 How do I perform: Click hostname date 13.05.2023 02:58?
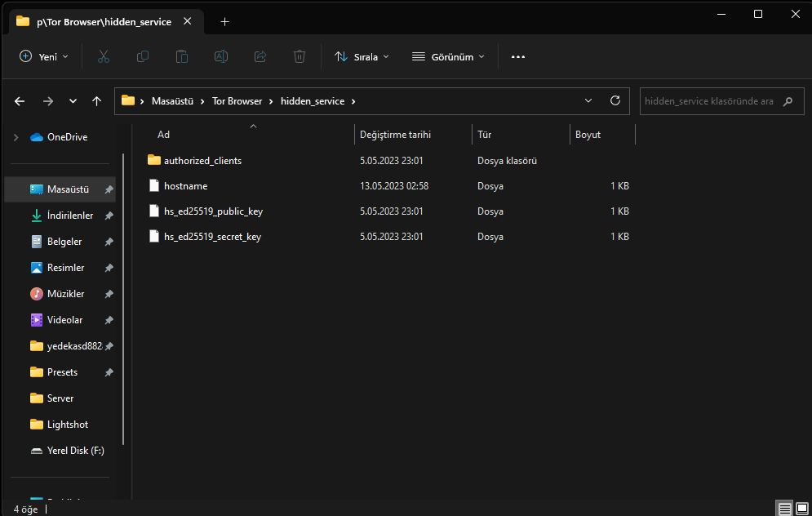[394, 186]
